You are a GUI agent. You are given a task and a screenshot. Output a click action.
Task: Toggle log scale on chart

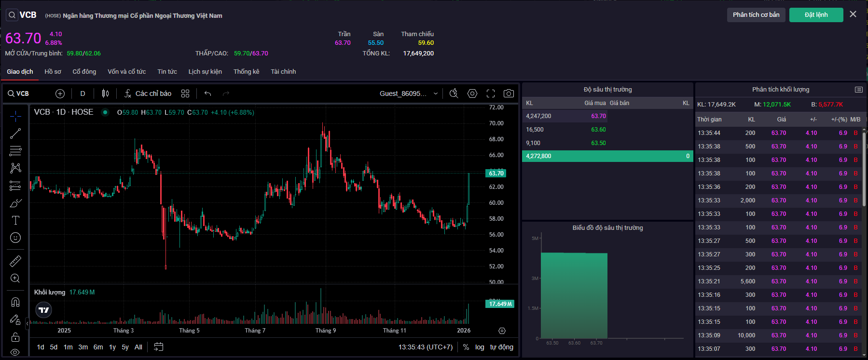pos(480,347)
